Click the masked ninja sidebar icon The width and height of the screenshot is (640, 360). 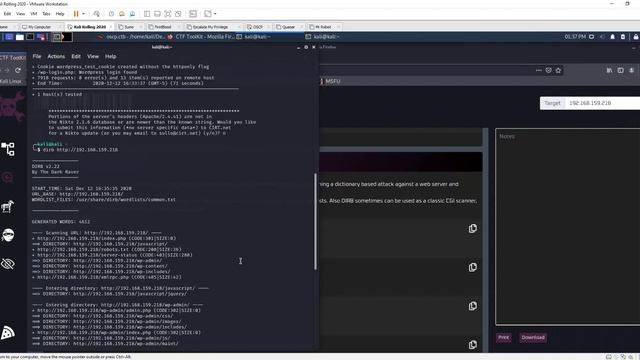(8, 235)
